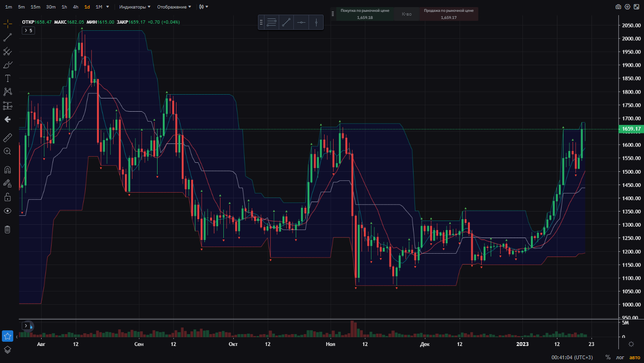Click Покупка по рыночной цене button
The width and height of the screenshot is (644, 363).
[365, 14]
